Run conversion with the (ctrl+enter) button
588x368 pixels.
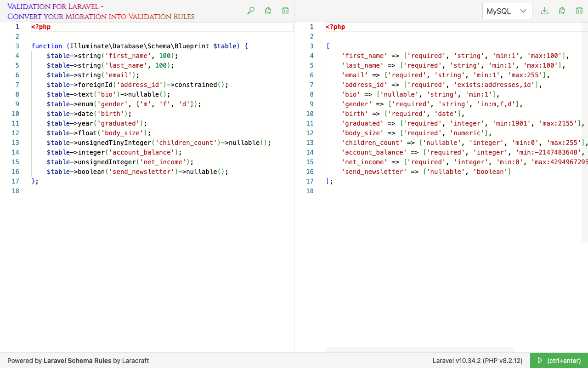559,360
